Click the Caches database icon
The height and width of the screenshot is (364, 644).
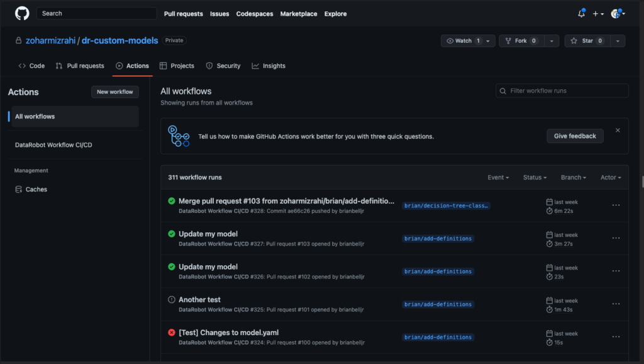(x=18, y=190)
